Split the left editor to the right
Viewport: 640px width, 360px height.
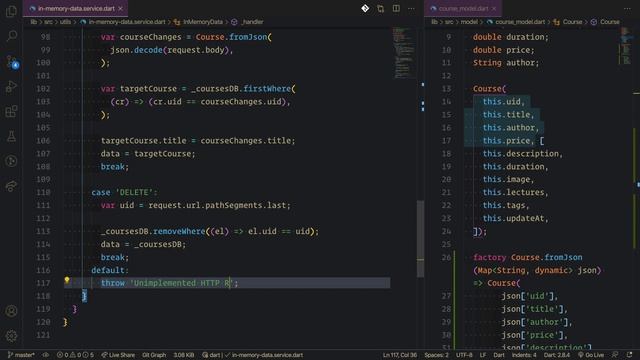click(x=396, y=8)
